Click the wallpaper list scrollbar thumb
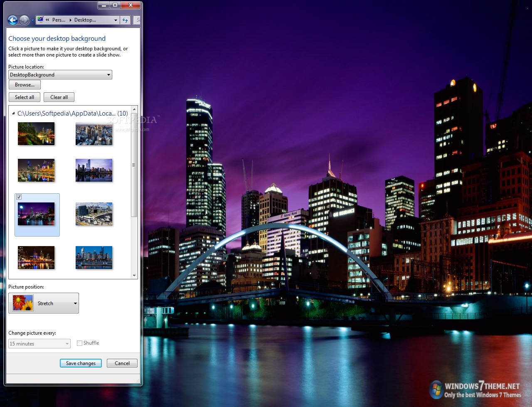The height and width of the screenshot is (407, 532). click(x=134, y=165)
